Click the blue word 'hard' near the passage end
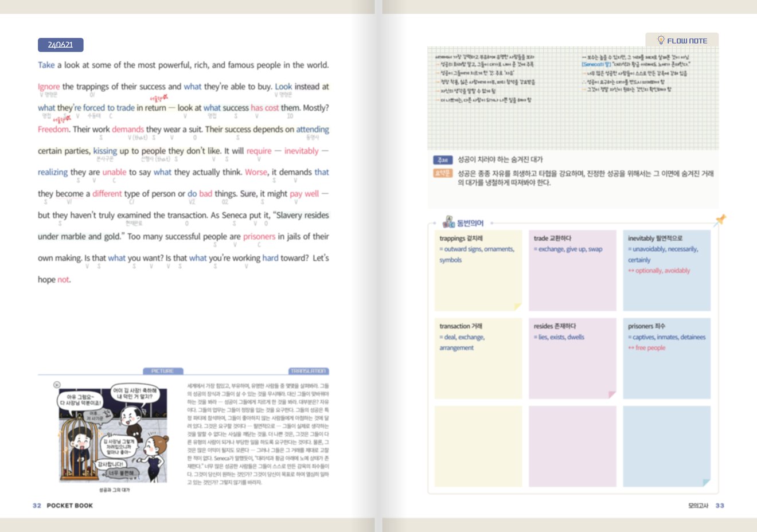Screen dimensions: 757x532 (270, 259)
